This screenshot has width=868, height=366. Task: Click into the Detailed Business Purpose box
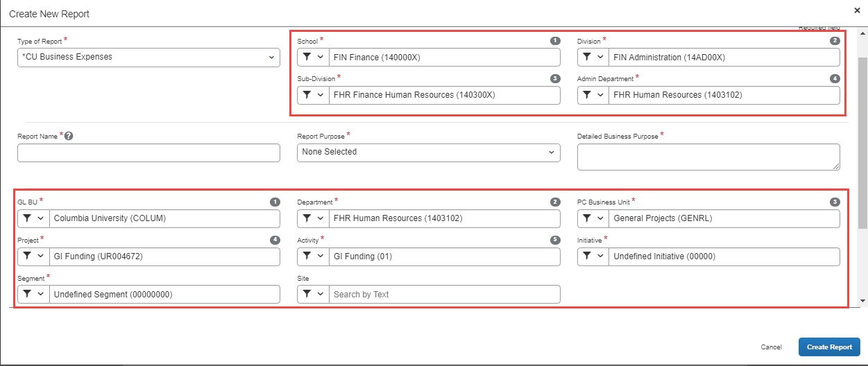coord(708,157)
